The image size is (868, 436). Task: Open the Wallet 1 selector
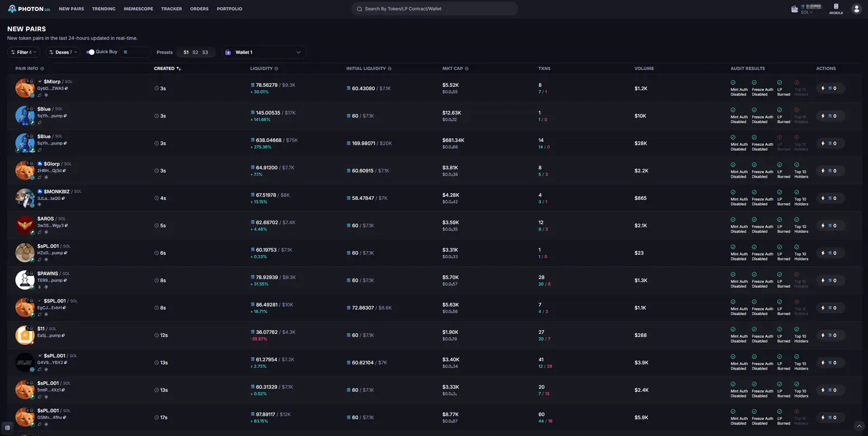(264, 52)
